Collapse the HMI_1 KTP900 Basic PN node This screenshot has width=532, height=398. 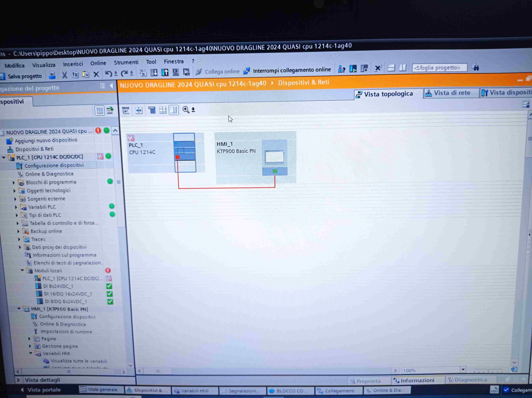19,308
